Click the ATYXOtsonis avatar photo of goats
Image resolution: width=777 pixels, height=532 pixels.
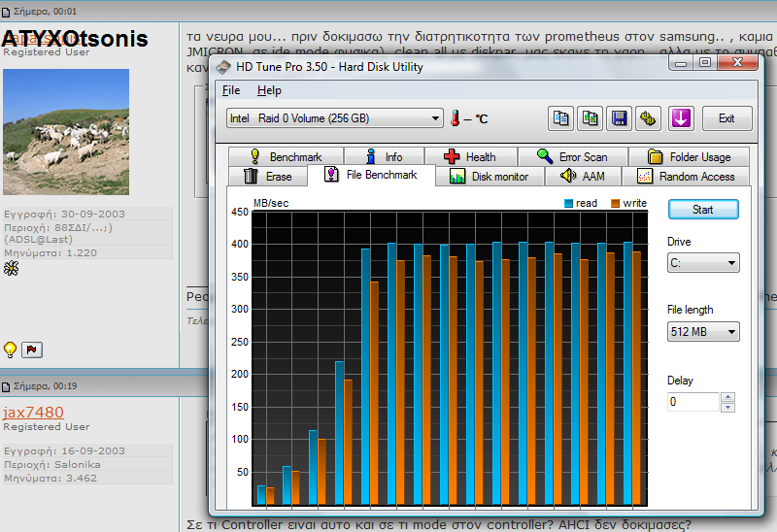pos(66,132)
